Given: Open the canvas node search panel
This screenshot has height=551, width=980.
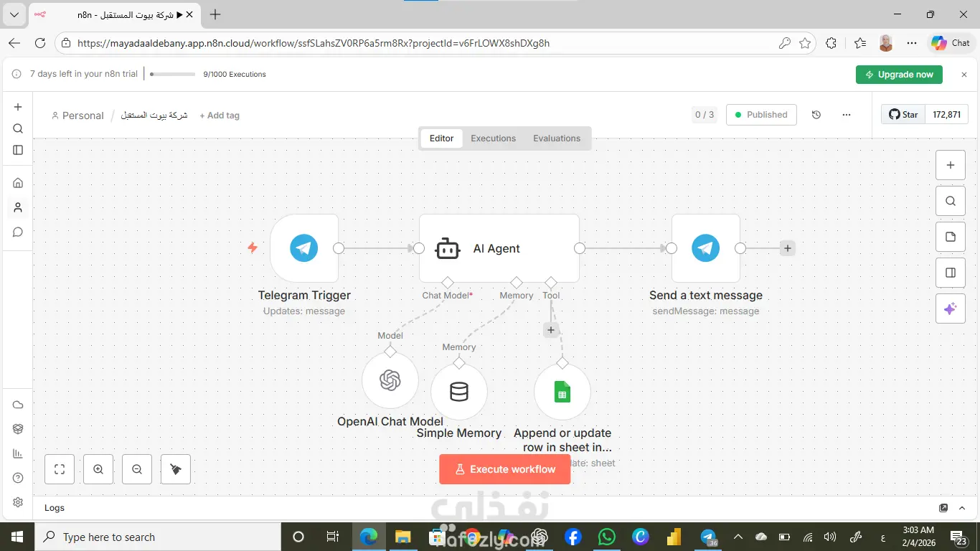Looking at the screenshot, I should click(951, 201).
